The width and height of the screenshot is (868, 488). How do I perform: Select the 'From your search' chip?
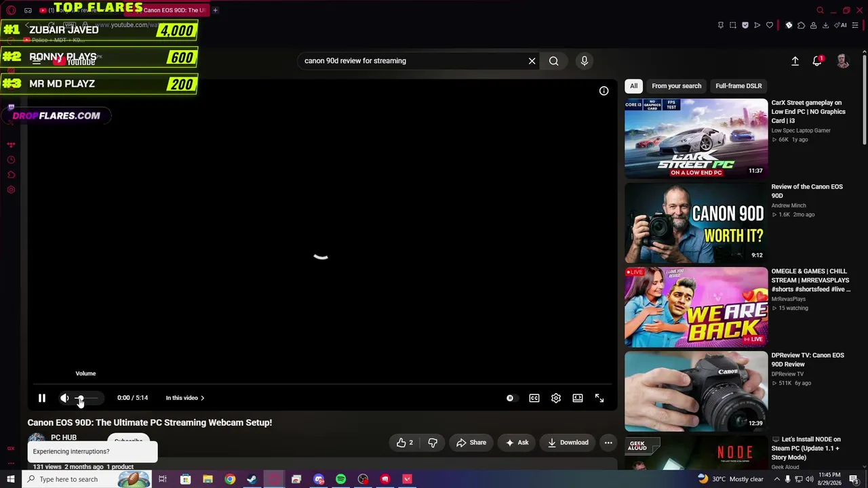[677, 86]
